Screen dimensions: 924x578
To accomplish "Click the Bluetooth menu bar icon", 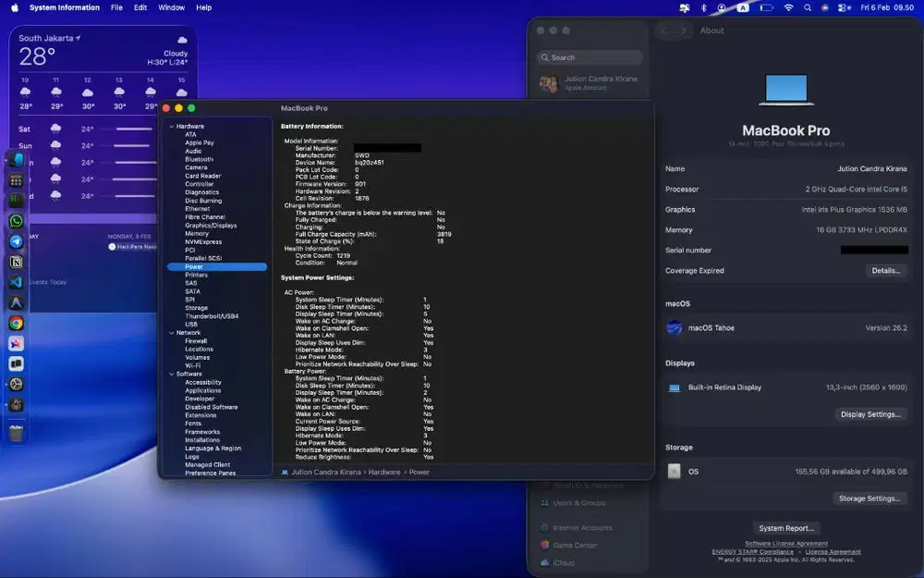I will click(x=703, y=7).
